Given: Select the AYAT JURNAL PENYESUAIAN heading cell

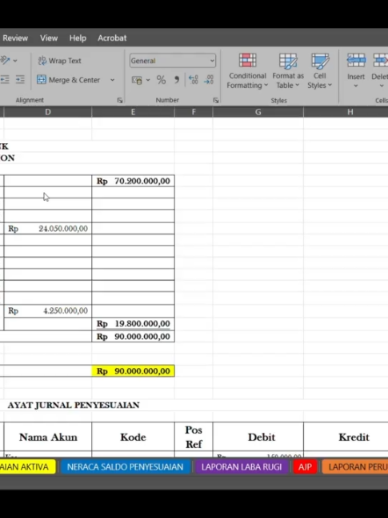Looking at the screenshot, I should click(73, 405).
